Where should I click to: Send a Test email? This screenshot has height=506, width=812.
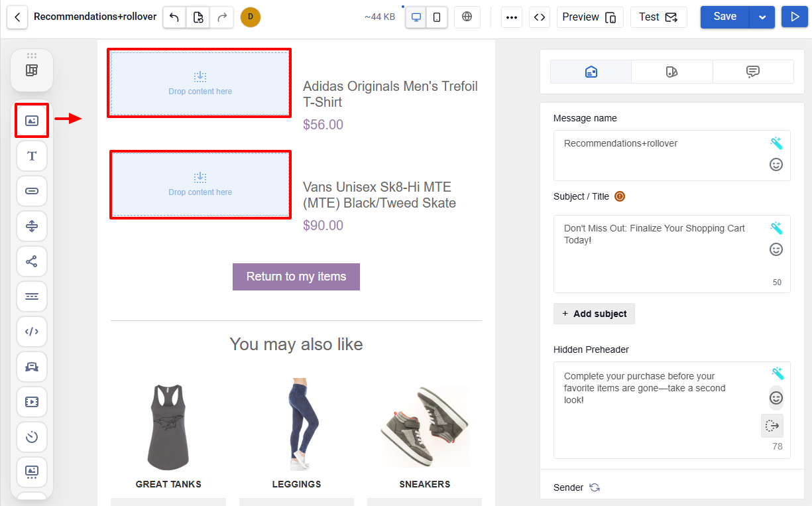[659, 17]
